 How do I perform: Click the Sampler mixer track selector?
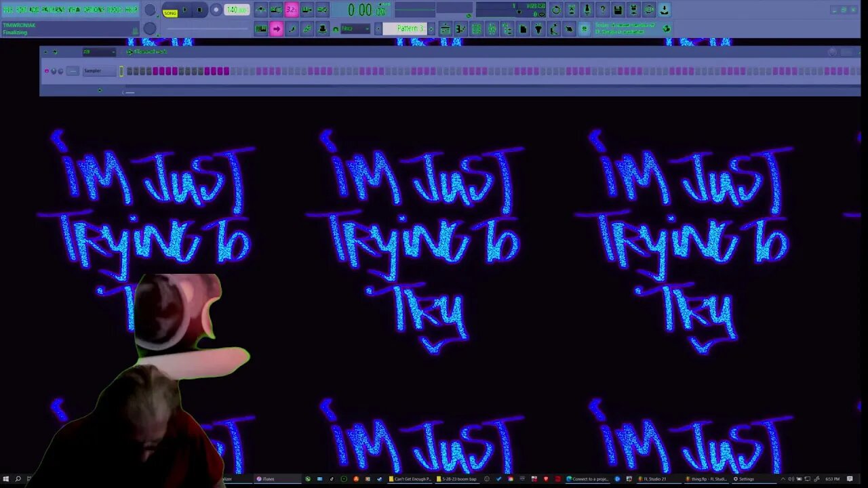click(73, 70)
